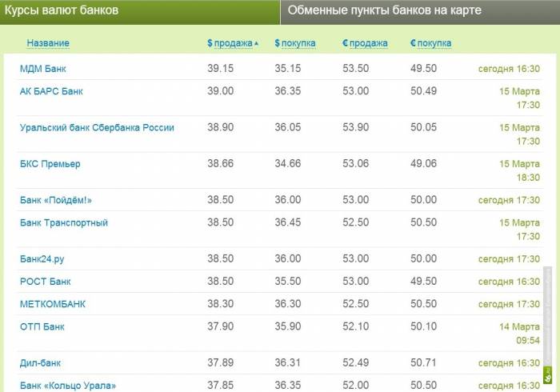Select МДМ Банк dollar purchase rate 35.15
560x392 pixels.
[288, 68]
